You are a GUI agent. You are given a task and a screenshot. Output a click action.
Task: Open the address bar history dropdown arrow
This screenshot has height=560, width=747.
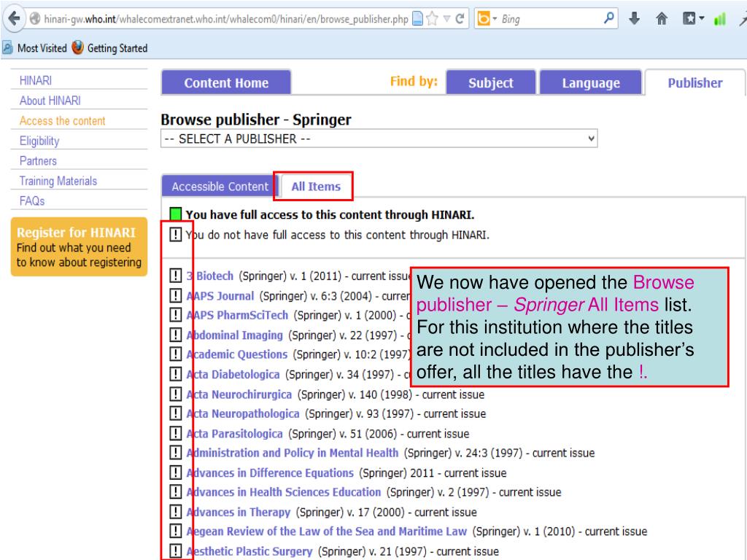[x=447, y=19]
